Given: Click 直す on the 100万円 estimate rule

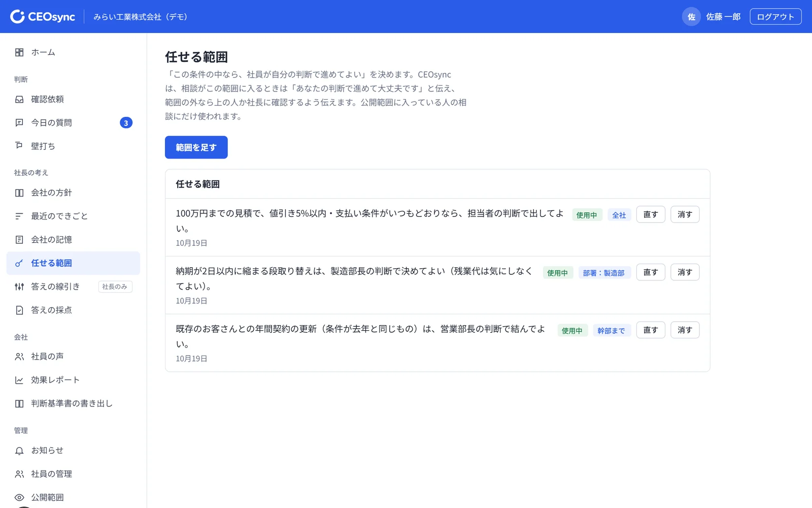Looking at the screenshot, I should [x=651, y=214].
